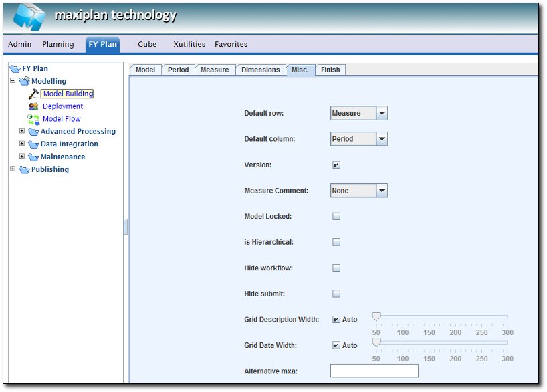The height and width of the screenshot is (392, 547).
Task: Tick the Hide workflow checkbox
Action: (336, 268)
